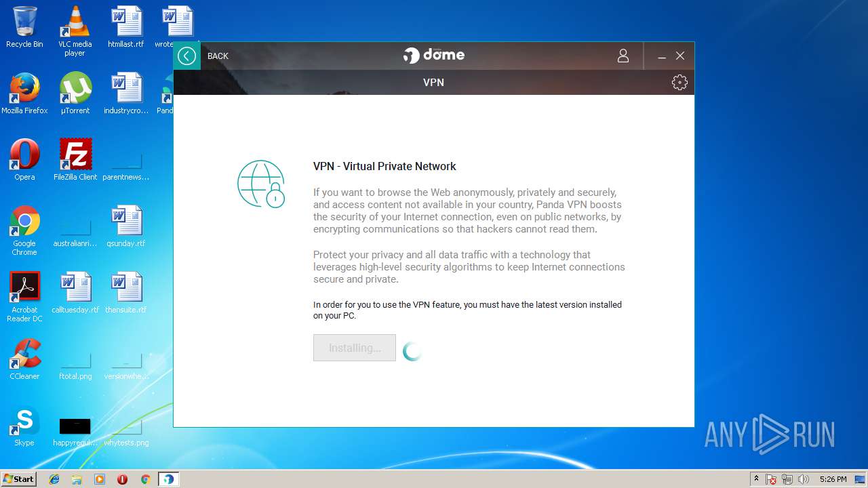Click the VPN - Virtual Private Network heading

tap(384, 166)
